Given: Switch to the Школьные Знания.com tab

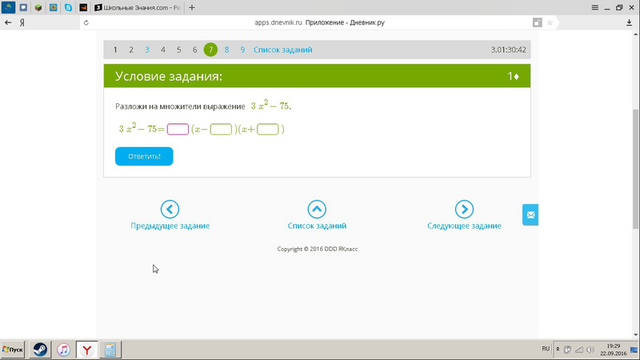Looking at the screenshot, I should pos(137,7).
